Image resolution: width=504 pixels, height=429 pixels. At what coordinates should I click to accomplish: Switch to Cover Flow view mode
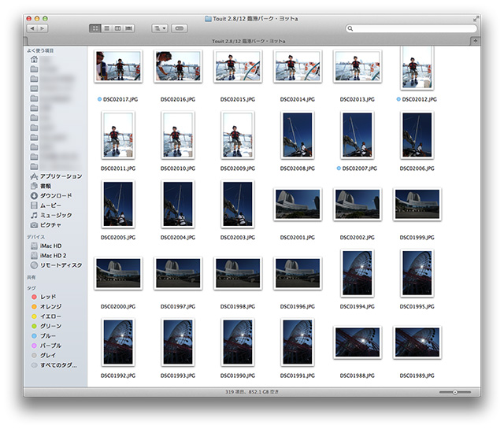point(128,28)
